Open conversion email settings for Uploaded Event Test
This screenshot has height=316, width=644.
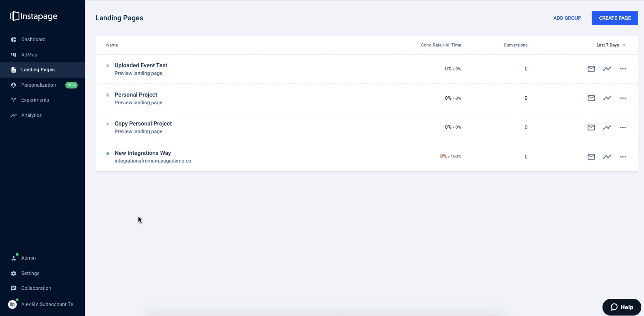591,69
